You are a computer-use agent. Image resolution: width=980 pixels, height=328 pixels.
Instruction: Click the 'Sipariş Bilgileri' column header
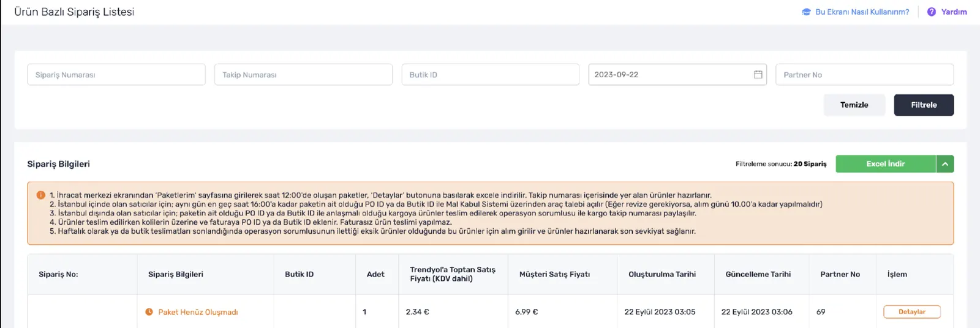tap(176, 274)
